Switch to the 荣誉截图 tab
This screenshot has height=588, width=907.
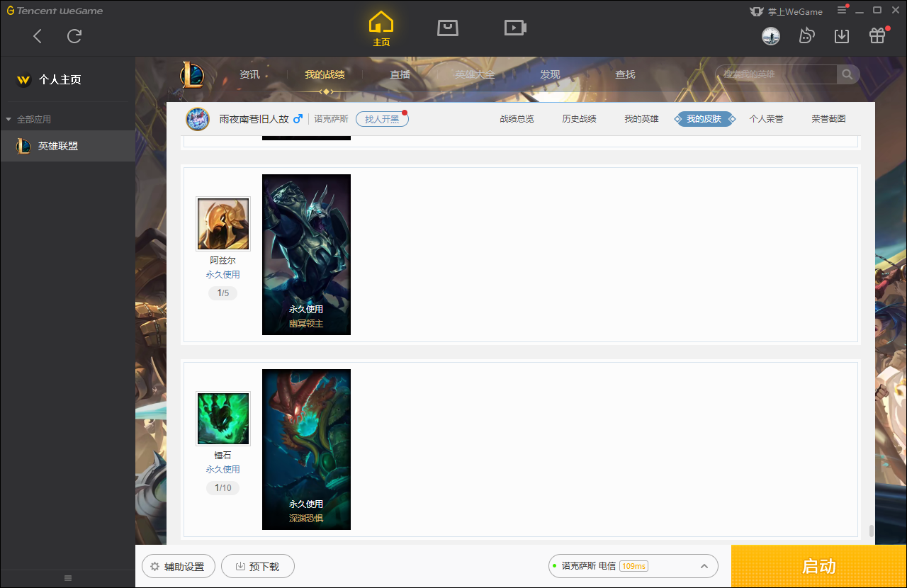tap(828, 119)
